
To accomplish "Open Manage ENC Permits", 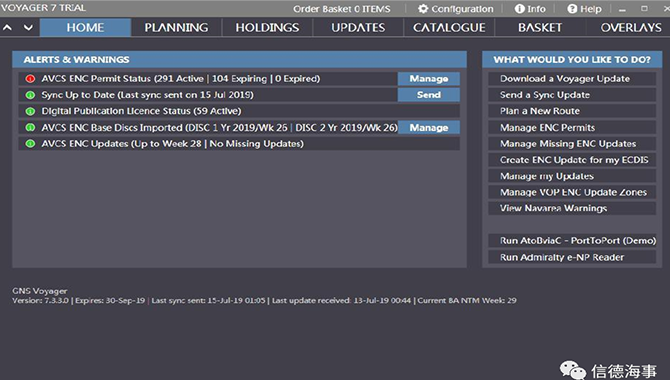I will point(572,127).
